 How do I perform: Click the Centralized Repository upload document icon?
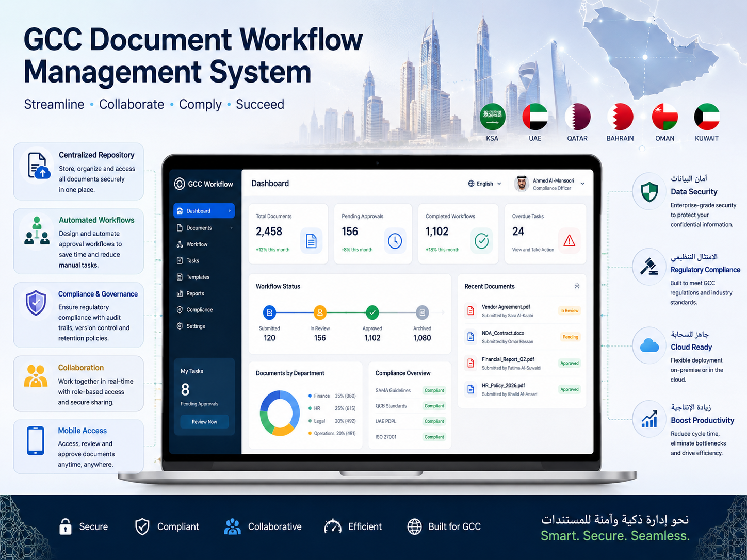click(x=39, y=166)
